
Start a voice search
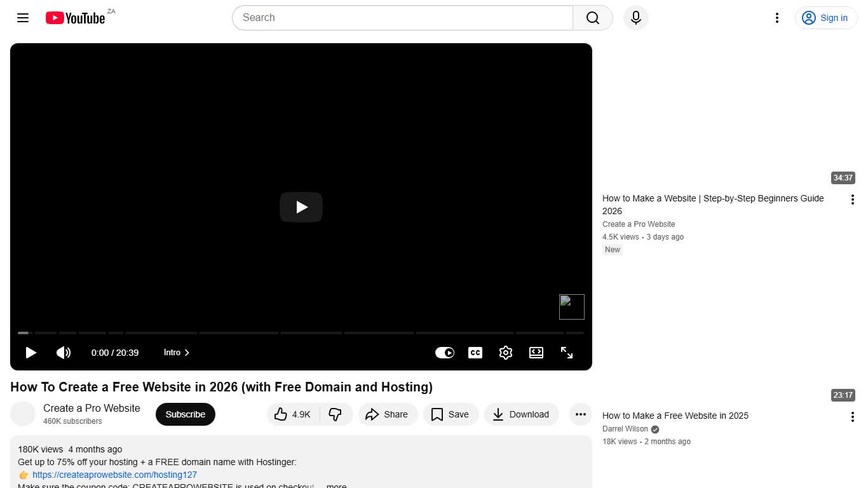[x=635, y=18]
